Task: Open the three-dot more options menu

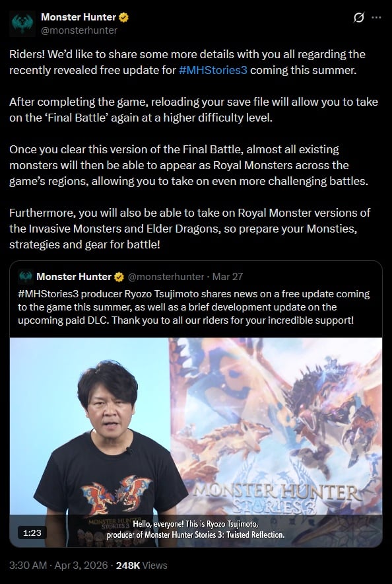Action: click(376, 17)
